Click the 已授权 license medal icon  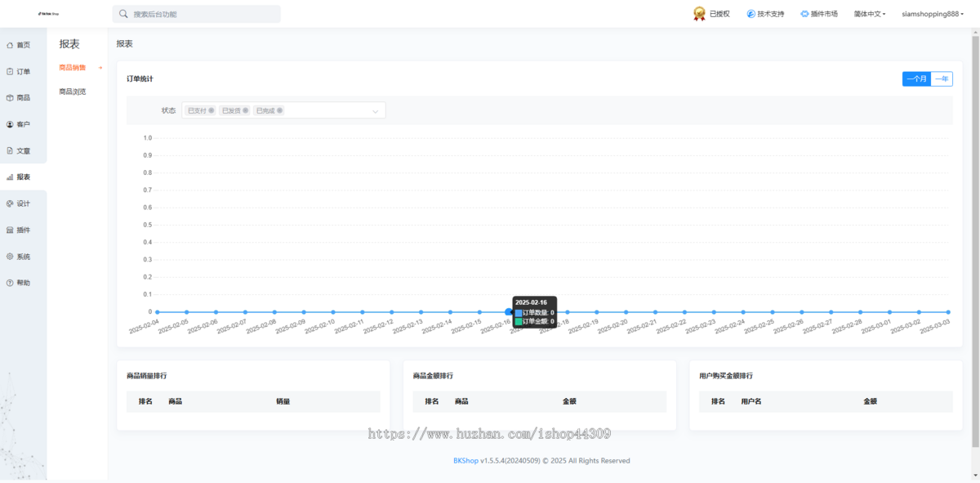pos(699,14)
